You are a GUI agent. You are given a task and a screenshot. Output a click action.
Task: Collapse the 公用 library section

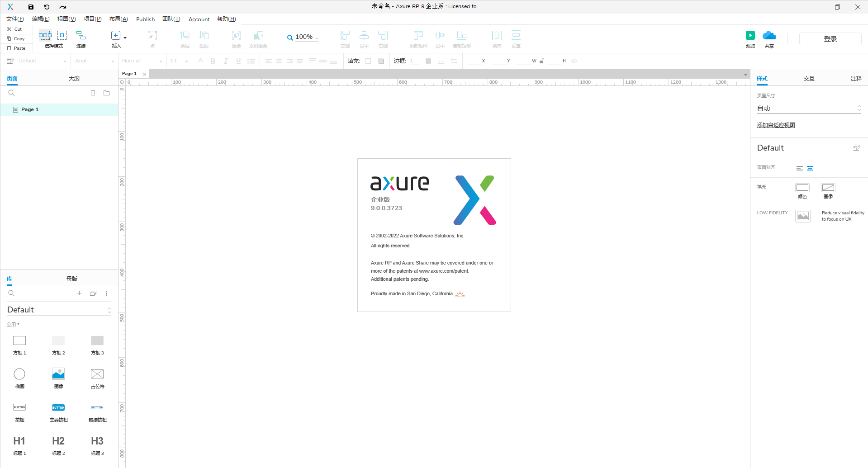pyautogui.click(x=13, y=324)
